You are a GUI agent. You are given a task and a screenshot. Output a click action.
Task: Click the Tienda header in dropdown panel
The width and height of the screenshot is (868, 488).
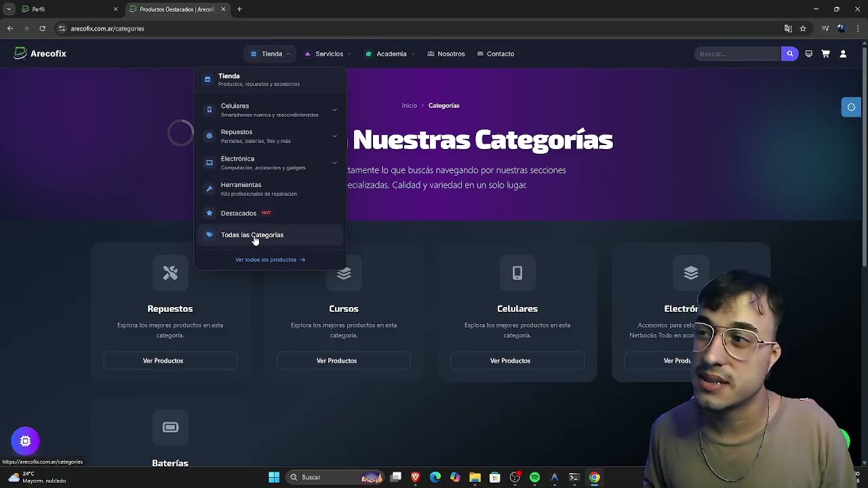[x=271, y=79]
